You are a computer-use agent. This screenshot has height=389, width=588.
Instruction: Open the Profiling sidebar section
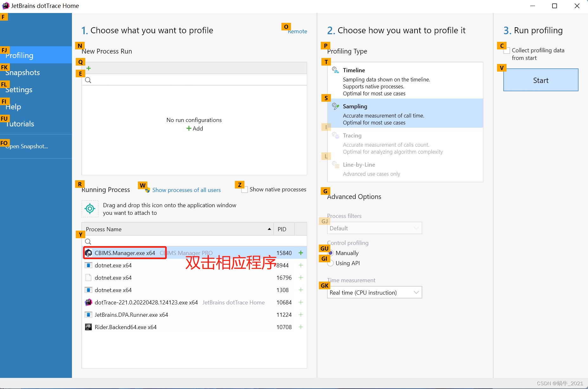click(x=36, y=55)
